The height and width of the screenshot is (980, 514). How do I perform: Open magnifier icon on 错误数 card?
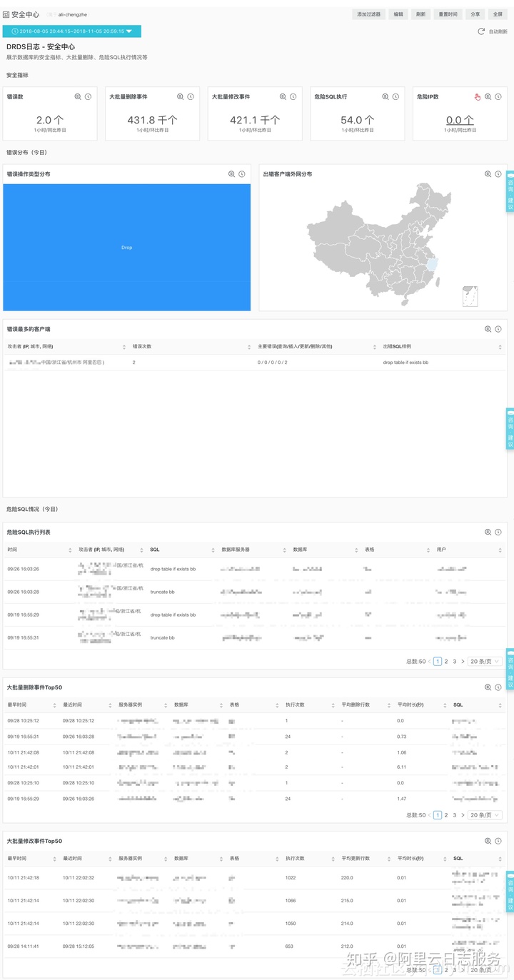[78, 96]
